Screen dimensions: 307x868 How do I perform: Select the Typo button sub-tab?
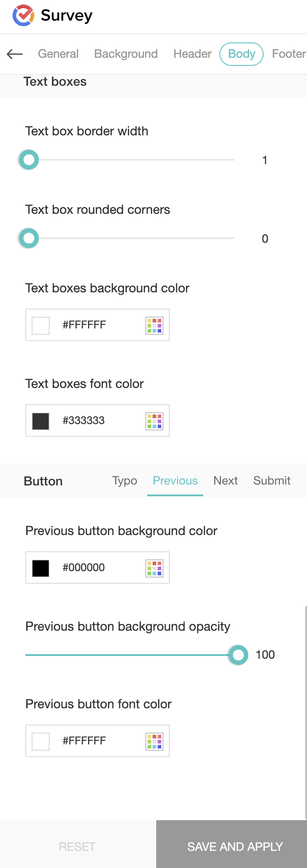[125, 481]
